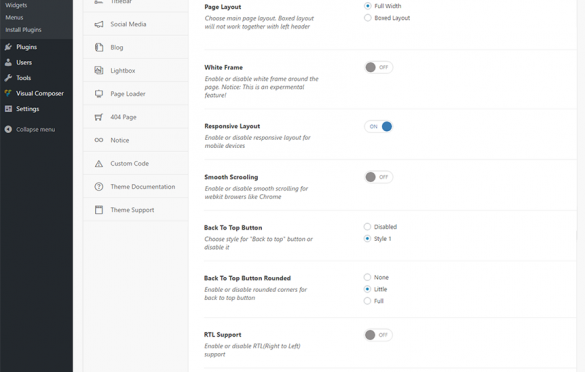Choose Disabled for Back To Top Button
The image size is (585, 372).
(x=367, y=227)
